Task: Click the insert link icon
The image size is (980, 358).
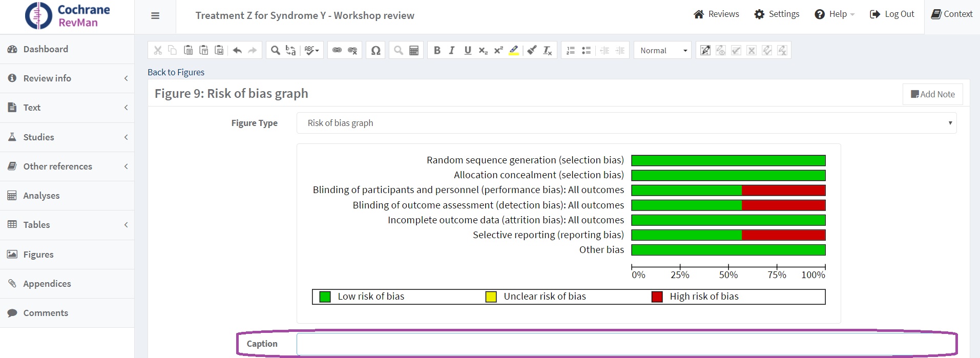Action: tap(337, 50)
